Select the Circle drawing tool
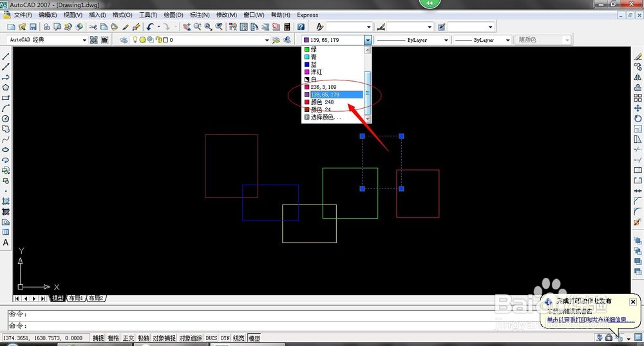 click(6, 118)
